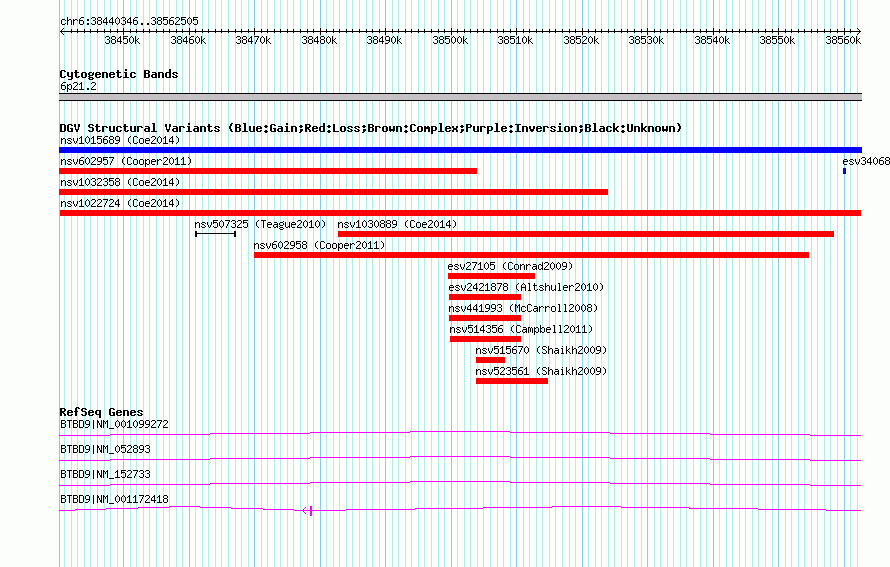Click the 38540k ruler position
The width and height of the screenshot is (890, 567).
coord(712,40)
